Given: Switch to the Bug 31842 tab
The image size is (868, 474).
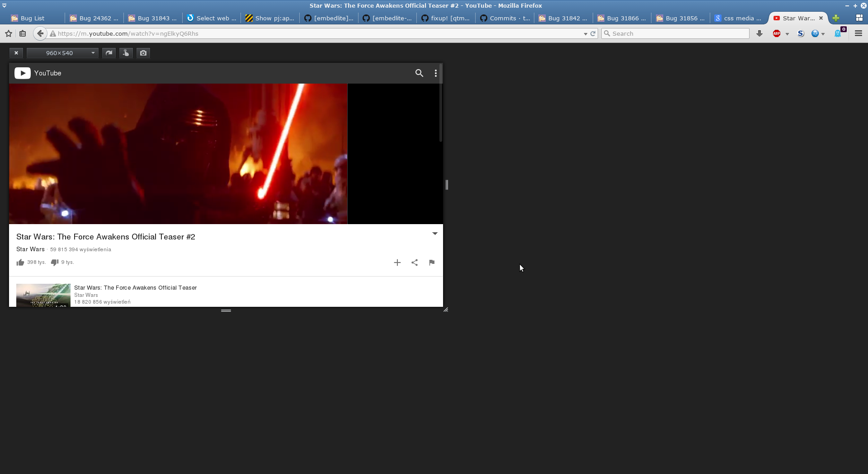Looking at the screenshot, I should click(x=563, y=18).
